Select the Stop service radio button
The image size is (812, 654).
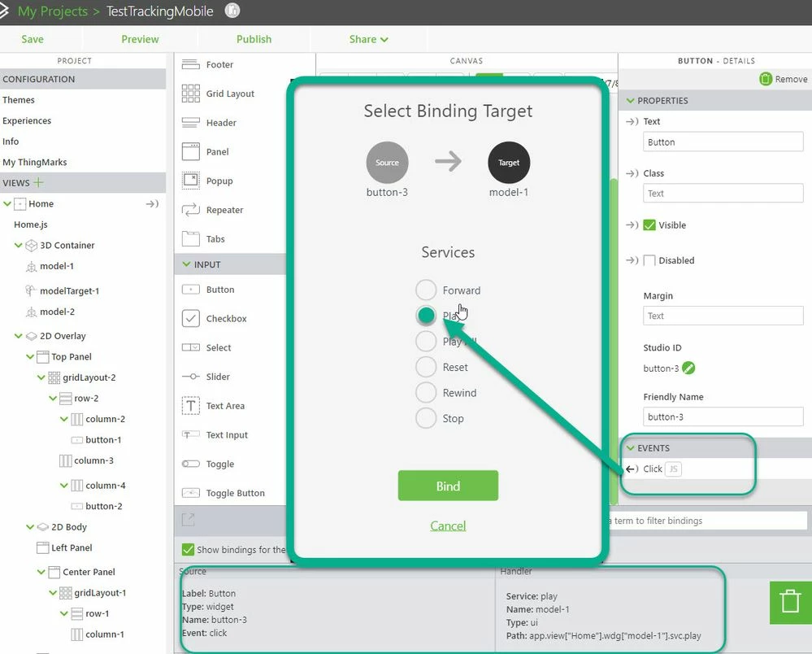click(x=426, y=418)
